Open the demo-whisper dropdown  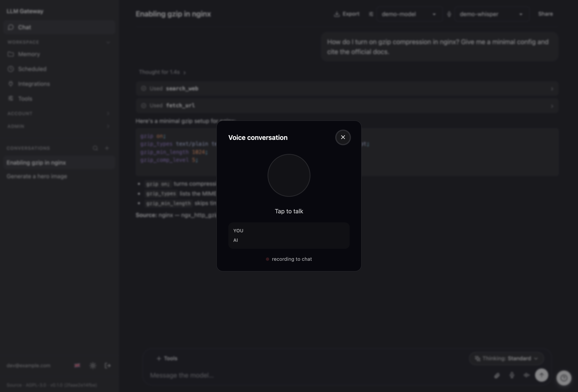coord(492,14)
